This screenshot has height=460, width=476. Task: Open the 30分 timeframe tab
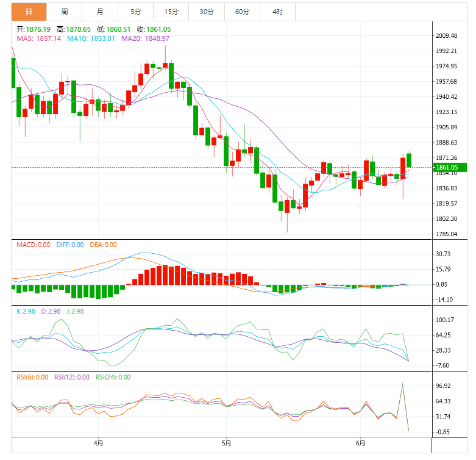click(x=207, y=12)
